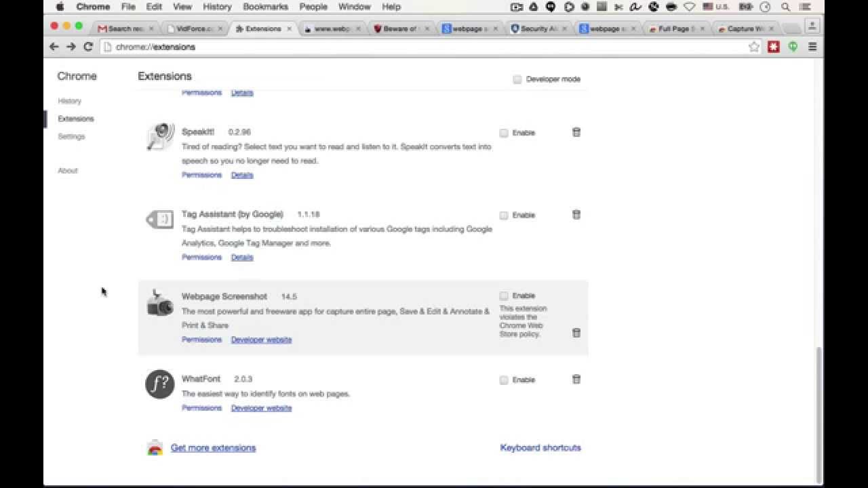Bookmark this page with the star icon
The height and width of the screenshot is (488, 868).
pos(754,47)
